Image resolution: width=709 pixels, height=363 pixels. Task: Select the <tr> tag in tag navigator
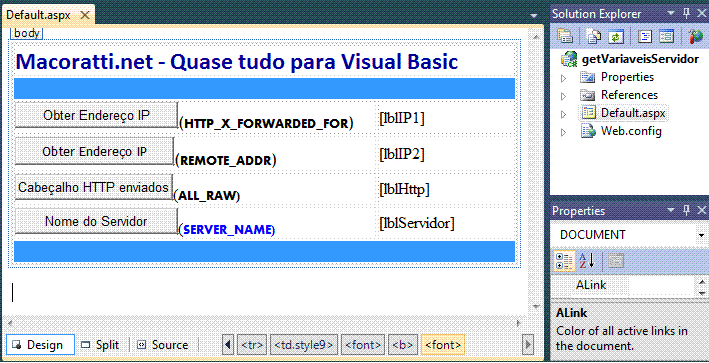pyautogui.click(x=252, y=345)
